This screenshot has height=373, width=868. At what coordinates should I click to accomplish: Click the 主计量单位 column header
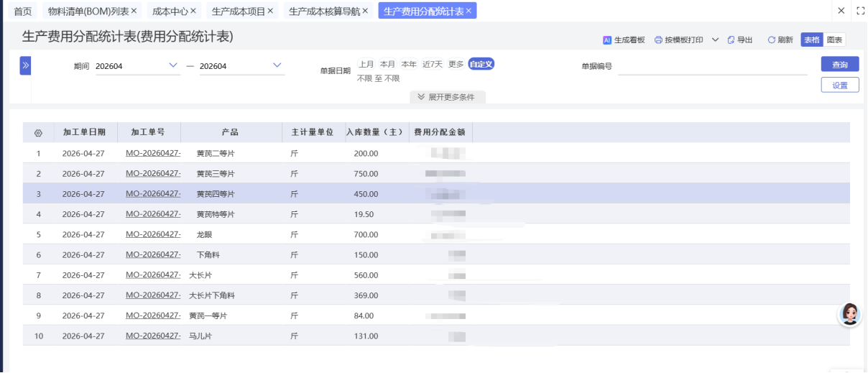(x=313, y=132)
